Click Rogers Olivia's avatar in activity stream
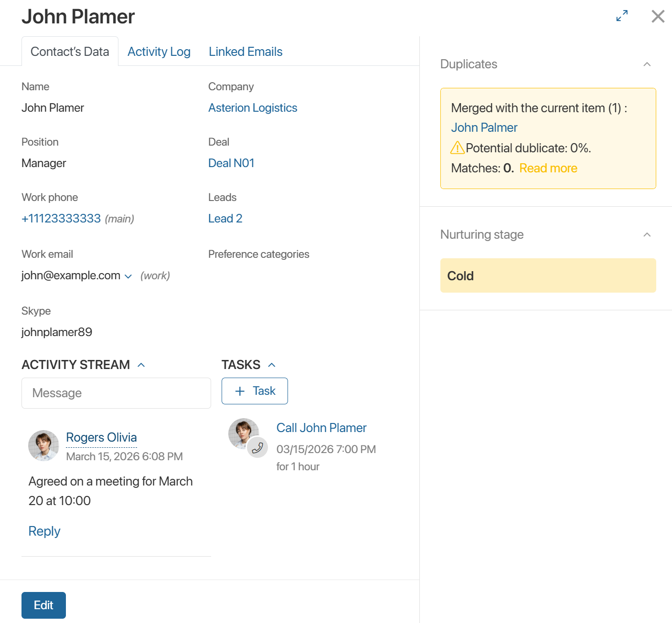672x623 pixels. [43, 445]
